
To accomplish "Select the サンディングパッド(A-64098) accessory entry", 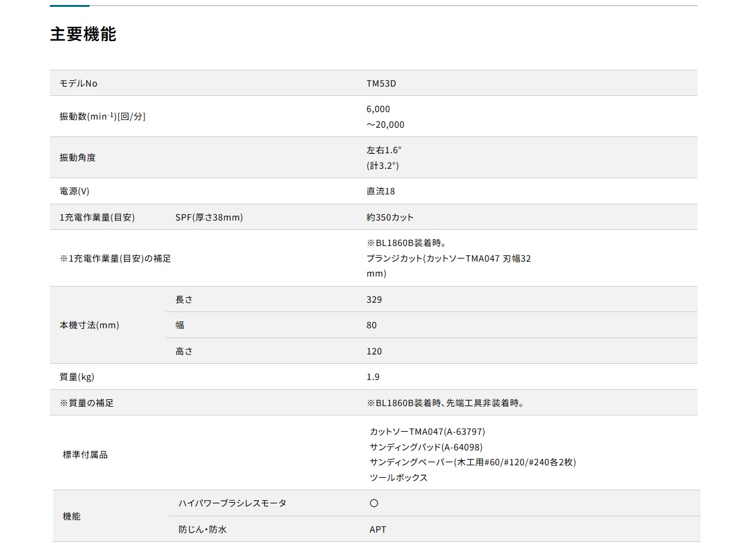I will click(425, 447).
